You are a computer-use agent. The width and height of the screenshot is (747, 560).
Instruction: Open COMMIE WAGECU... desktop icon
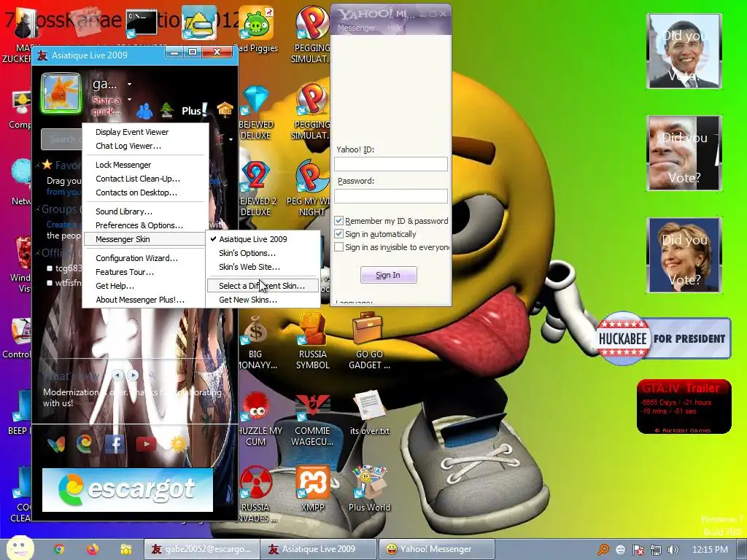[x=312, y=419]
